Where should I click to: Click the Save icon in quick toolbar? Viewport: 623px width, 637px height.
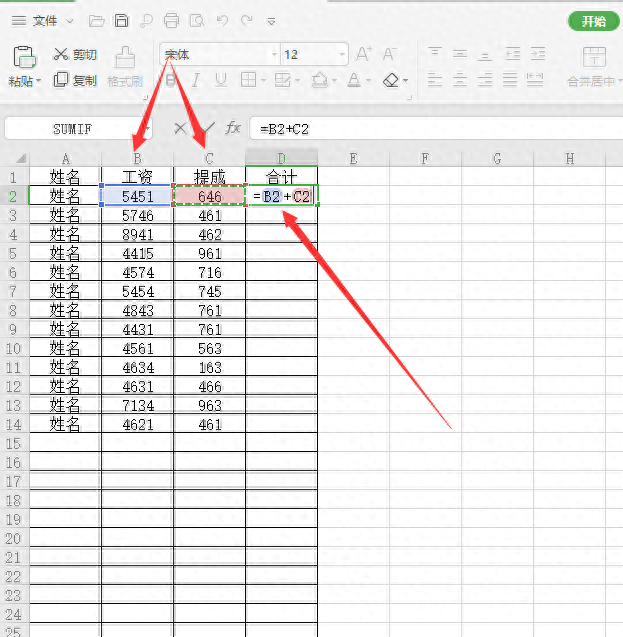point(121,20)
